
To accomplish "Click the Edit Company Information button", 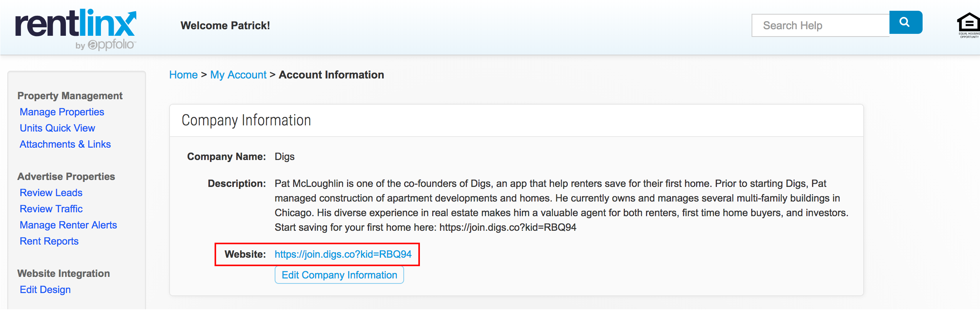I will click(x=339, y=275).
